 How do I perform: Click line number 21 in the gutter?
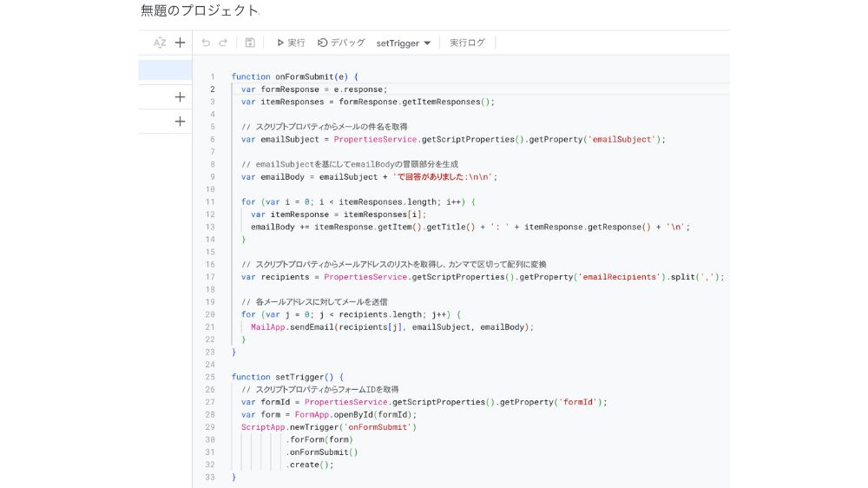pos(210,327)
